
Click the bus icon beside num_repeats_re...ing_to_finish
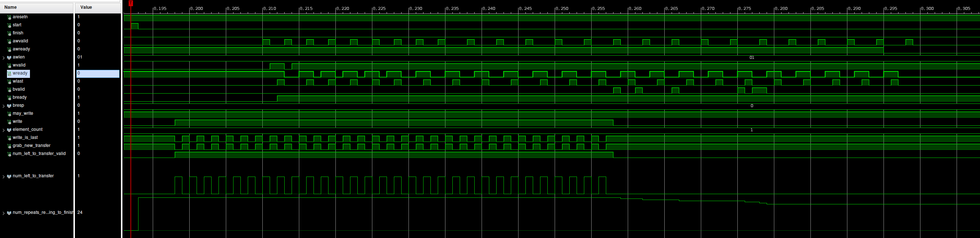pyautogui.click(x=9, y=213)
